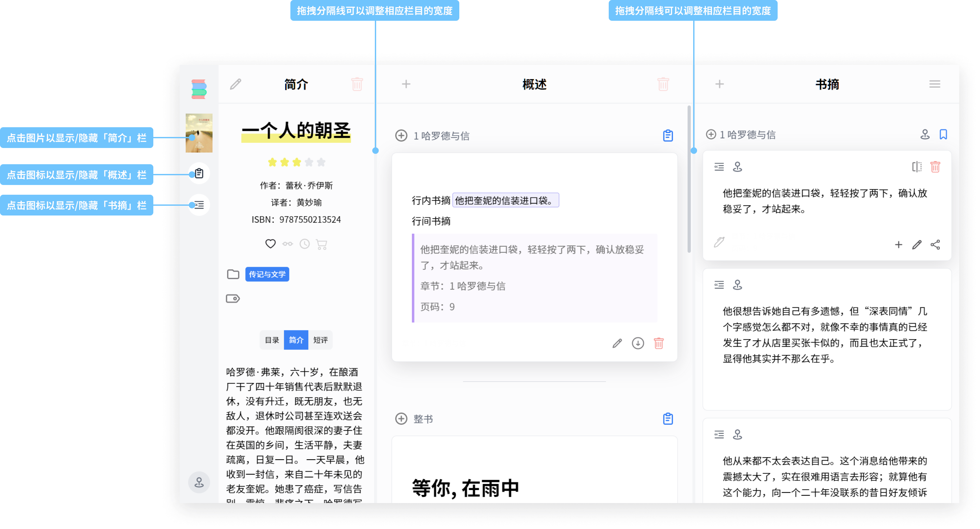
Task: Delete first excerpt using its red trash icon
Action: point(935,167)
